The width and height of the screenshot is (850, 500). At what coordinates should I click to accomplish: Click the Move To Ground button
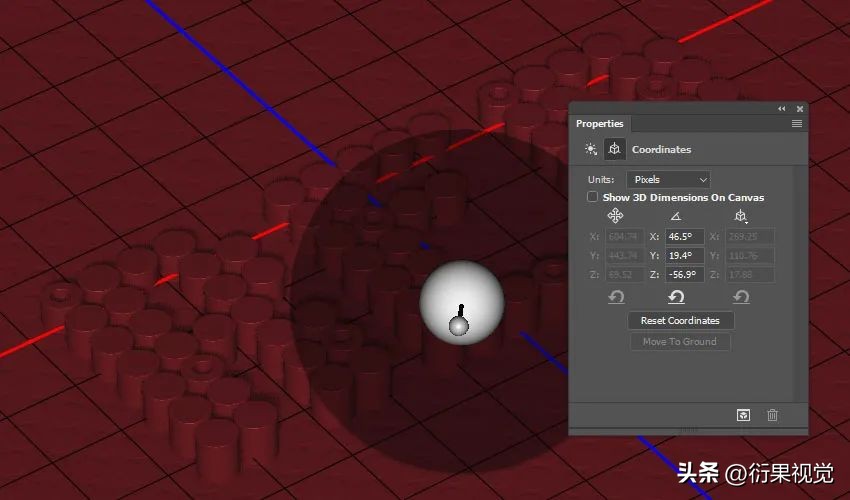(x=680, y=342)
